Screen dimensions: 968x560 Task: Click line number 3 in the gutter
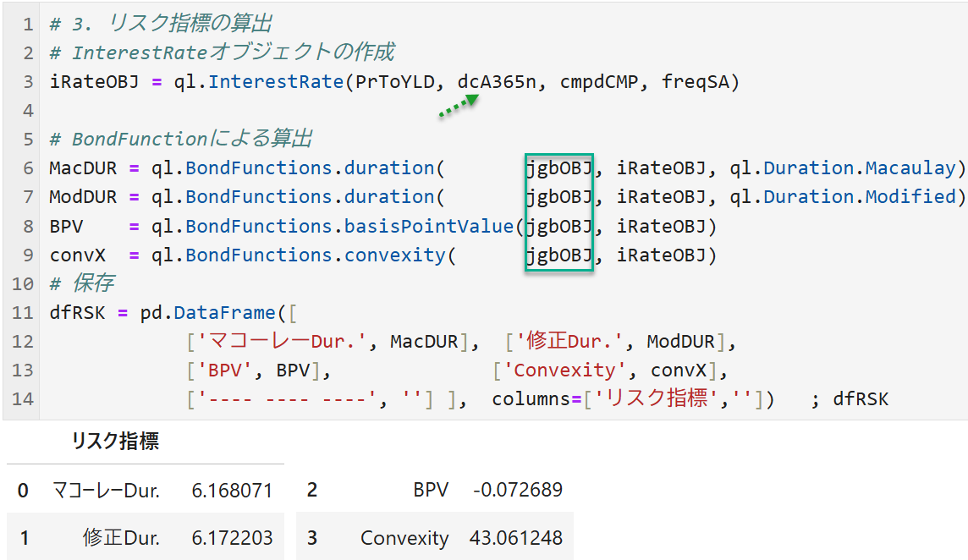[x=28, y=81]
